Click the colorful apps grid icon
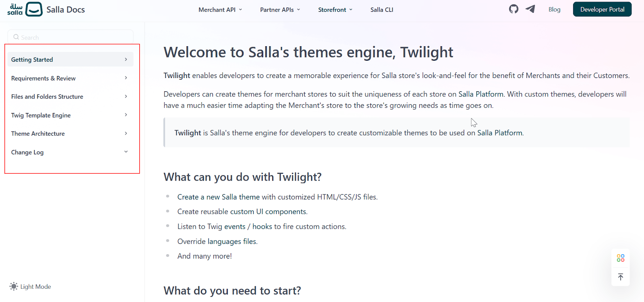 (x=621, y=258)
